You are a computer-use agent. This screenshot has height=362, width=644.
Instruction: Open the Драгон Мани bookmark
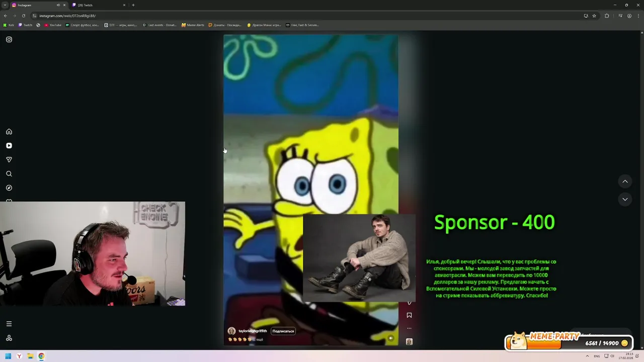(x=264, y=25)
